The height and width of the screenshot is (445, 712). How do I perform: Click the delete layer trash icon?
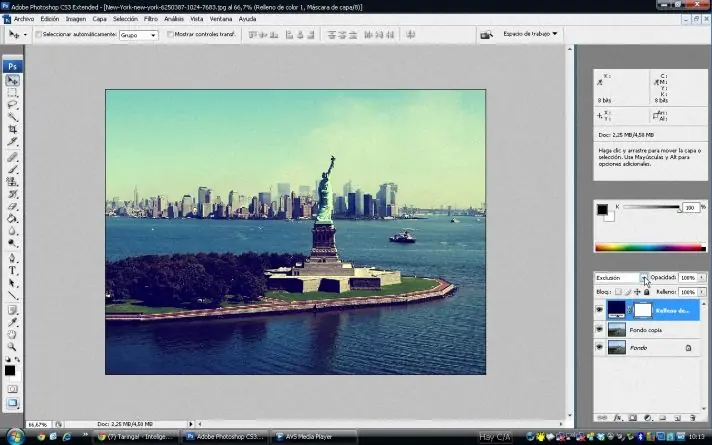click(693, 417)
